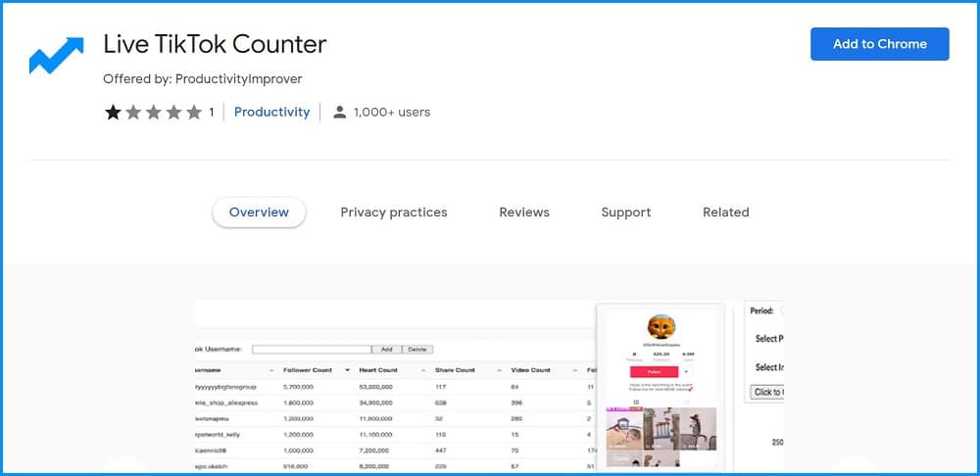980x476 pixels.
Task: Click the rating count number 1
Action: pos(212,113)
